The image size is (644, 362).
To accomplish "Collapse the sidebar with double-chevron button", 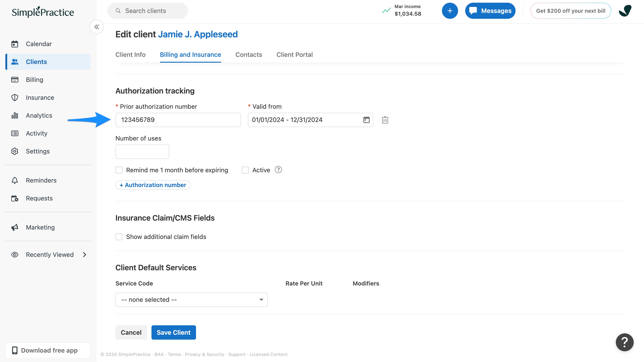I will [x=97, y=27].
